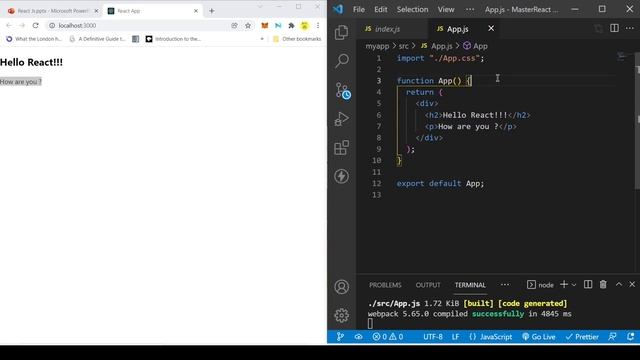Open the 'Introduction to the' bookmark

(173, 39)
